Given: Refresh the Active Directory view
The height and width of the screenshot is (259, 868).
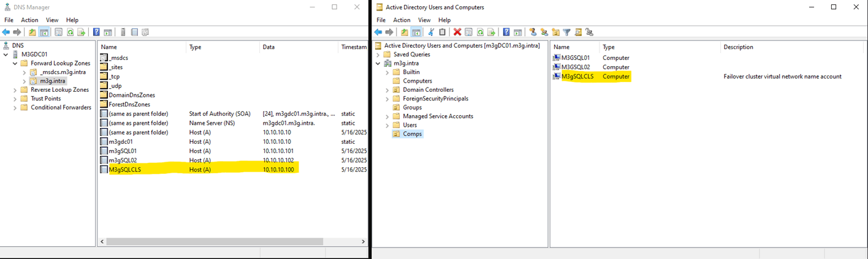Looking at the screenshot, I should 480,32.
